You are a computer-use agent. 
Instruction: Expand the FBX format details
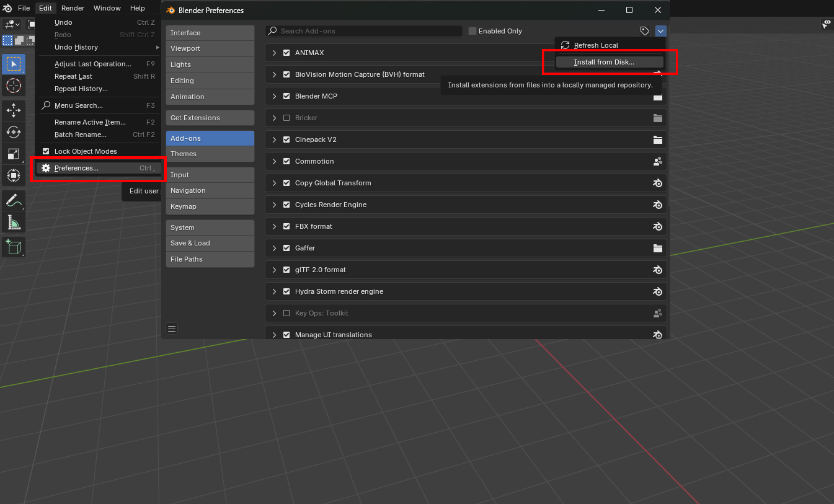(x=274, y=226)
